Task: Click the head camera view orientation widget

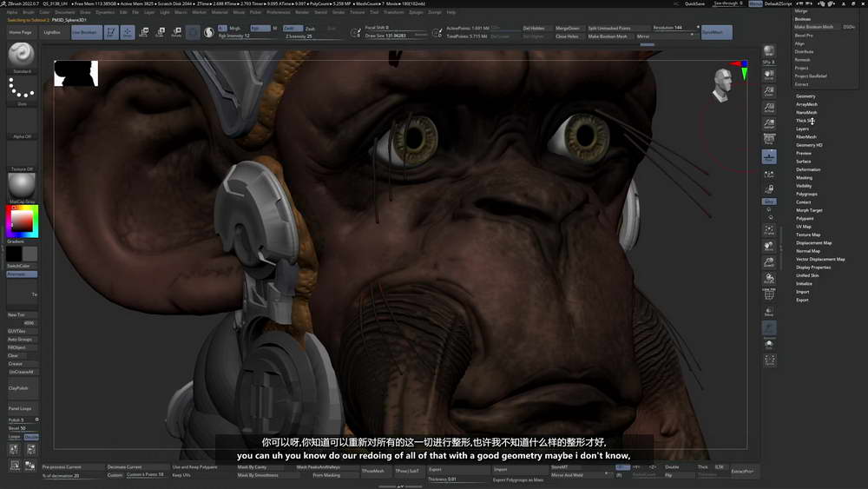Action: (x=721, y=85)
